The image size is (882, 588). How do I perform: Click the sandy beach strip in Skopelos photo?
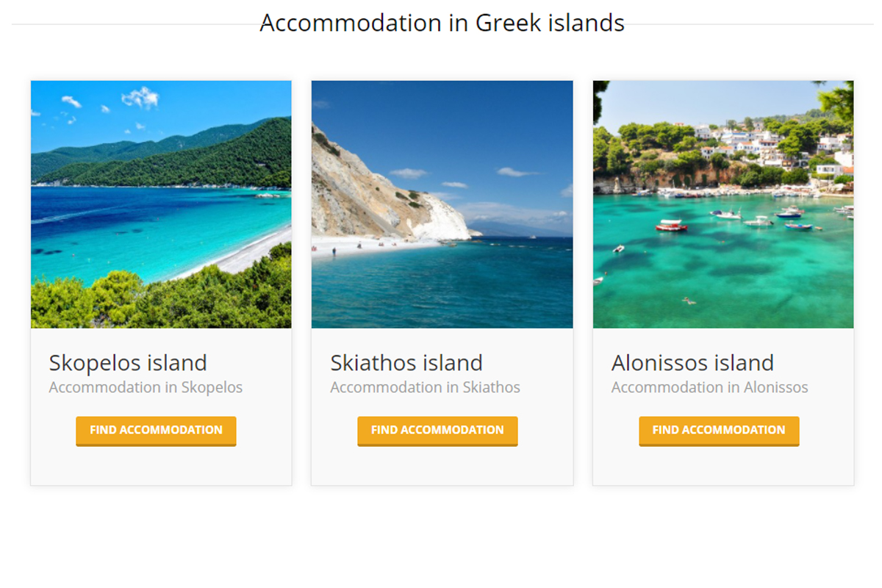(243, 255)
